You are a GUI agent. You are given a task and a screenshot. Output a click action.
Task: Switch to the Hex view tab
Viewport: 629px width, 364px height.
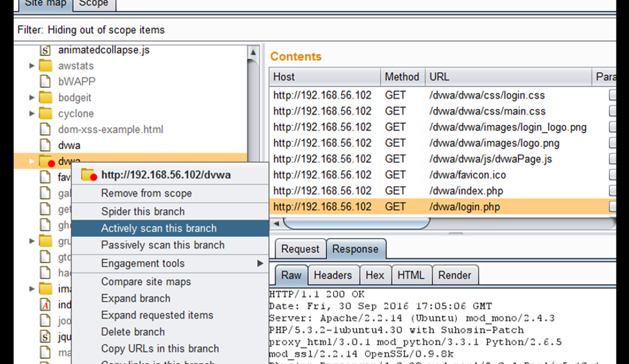click(375, 275)
